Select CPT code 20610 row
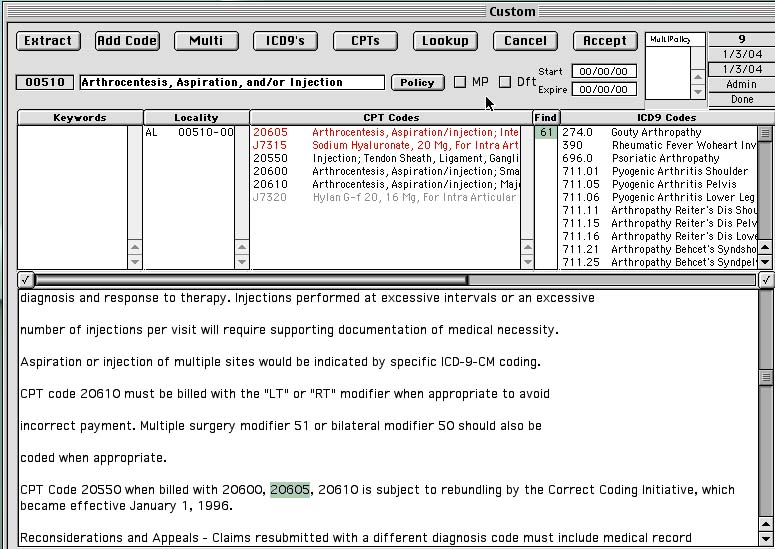775x549 pixels. tap(386, 184)
